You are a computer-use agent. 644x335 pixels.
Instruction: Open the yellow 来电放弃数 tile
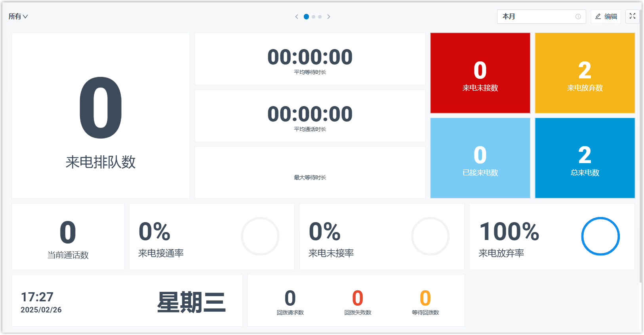coord(585,73)
